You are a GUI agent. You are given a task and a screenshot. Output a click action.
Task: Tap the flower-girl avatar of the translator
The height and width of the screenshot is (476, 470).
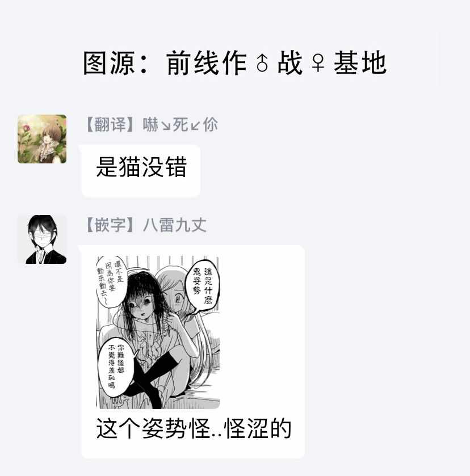(42, 139)
